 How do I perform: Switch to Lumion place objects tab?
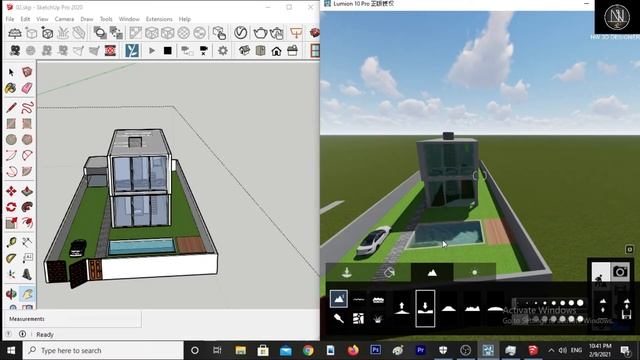point(347,273)
